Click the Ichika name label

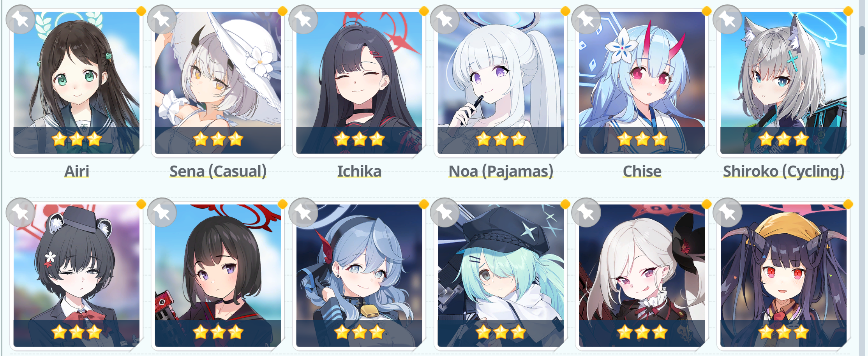point(359,171)
